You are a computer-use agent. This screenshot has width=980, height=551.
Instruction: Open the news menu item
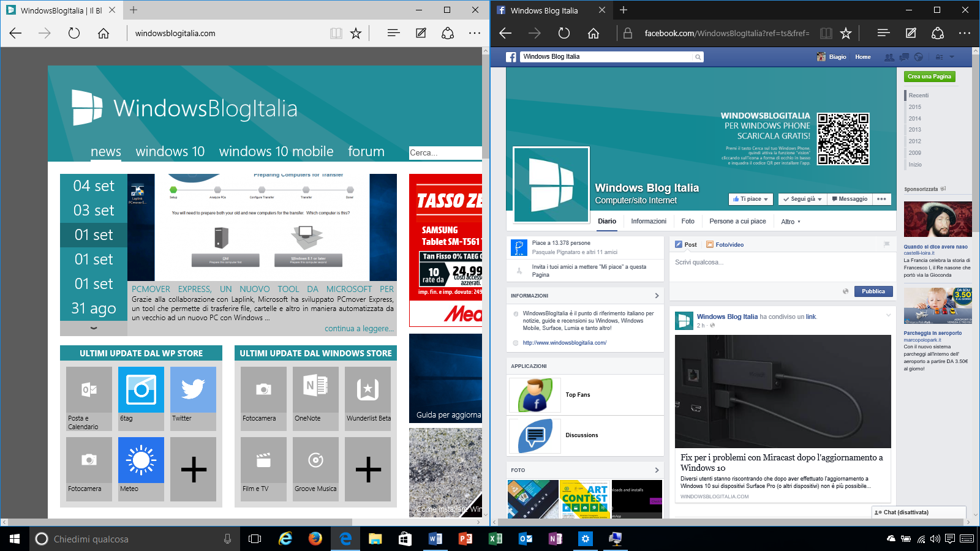point(106,151)
